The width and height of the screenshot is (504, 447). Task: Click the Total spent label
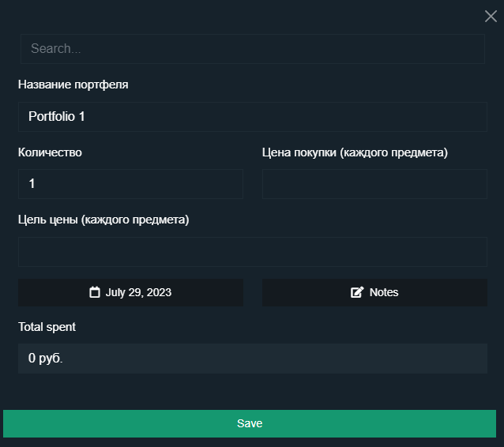click(47, 327)
